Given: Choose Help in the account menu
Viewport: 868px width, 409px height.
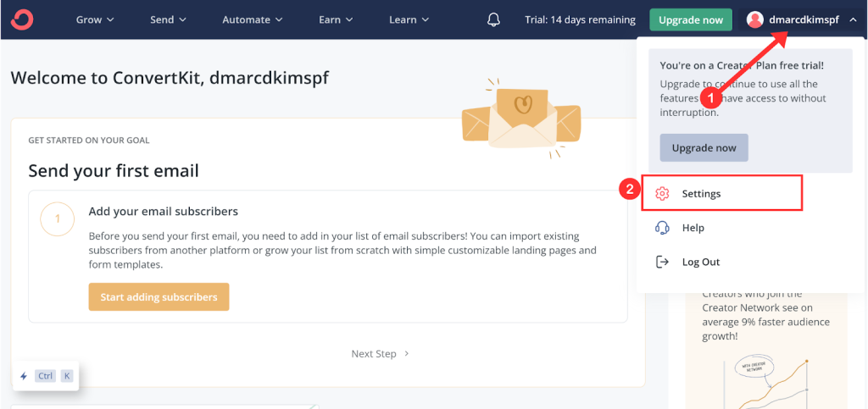Looking at the screenshot, I should [x=693, y=228].
